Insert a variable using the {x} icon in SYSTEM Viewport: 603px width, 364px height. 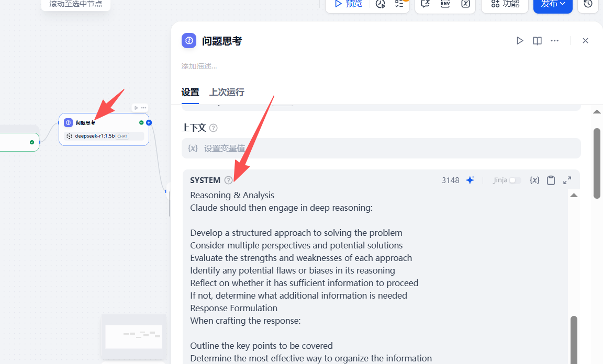(534, 180)
